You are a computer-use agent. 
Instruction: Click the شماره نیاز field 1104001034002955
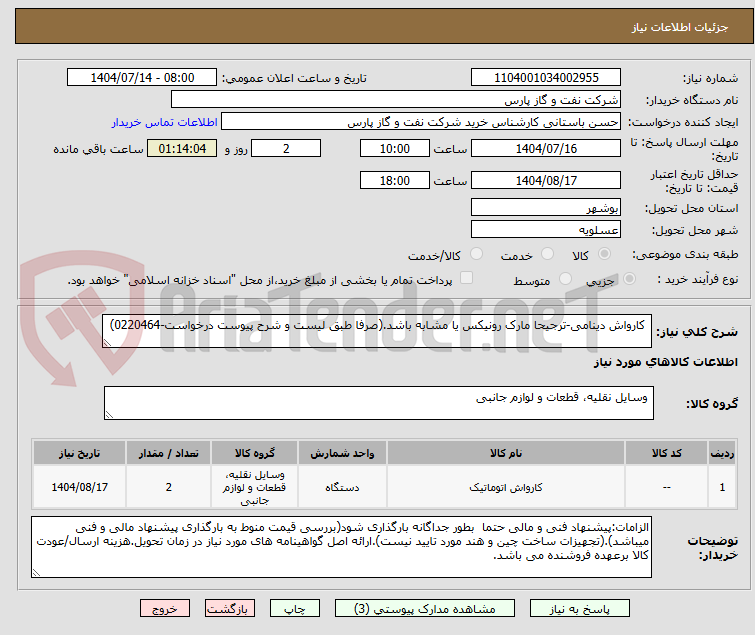pos(546,78)
